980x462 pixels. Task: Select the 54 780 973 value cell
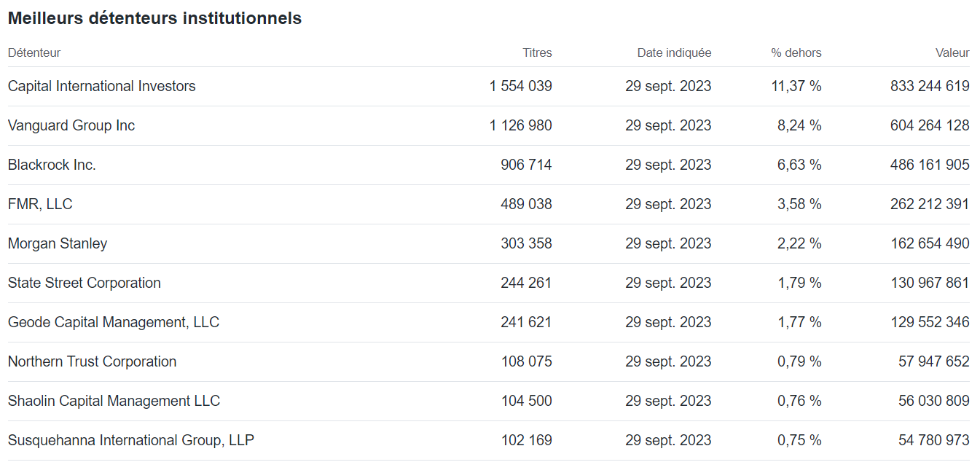933,440
